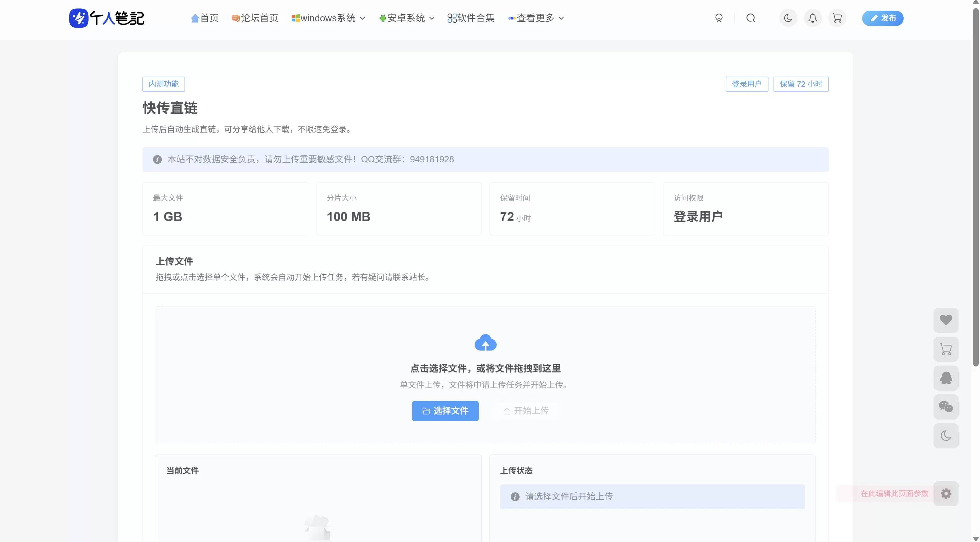980x542 pixels.
Task: Click the cloud upload drop zone
Action: tap(485, 375)
